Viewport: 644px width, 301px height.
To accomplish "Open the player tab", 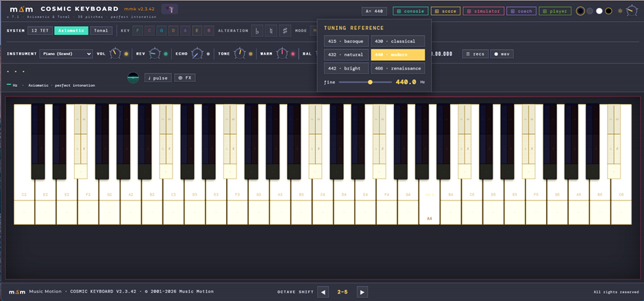I will pos(555,11).
